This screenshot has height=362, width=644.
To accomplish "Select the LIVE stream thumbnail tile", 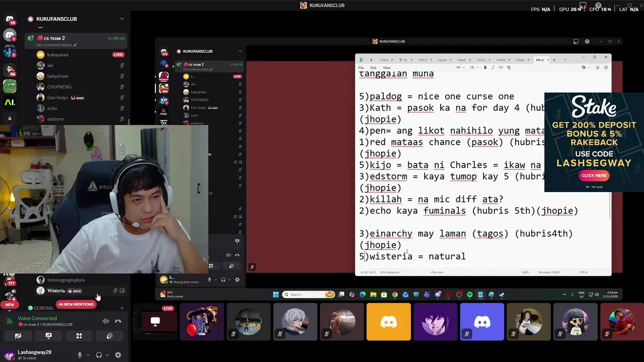I will (155, 322).
